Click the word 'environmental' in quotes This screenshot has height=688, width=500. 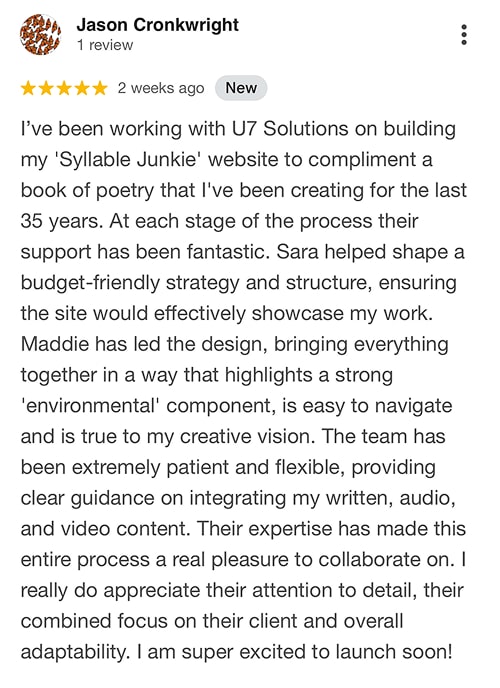coord(91,406)
